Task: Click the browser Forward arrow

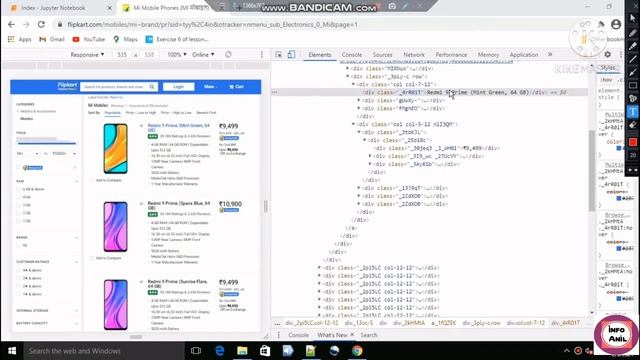Action: (26, 24)
